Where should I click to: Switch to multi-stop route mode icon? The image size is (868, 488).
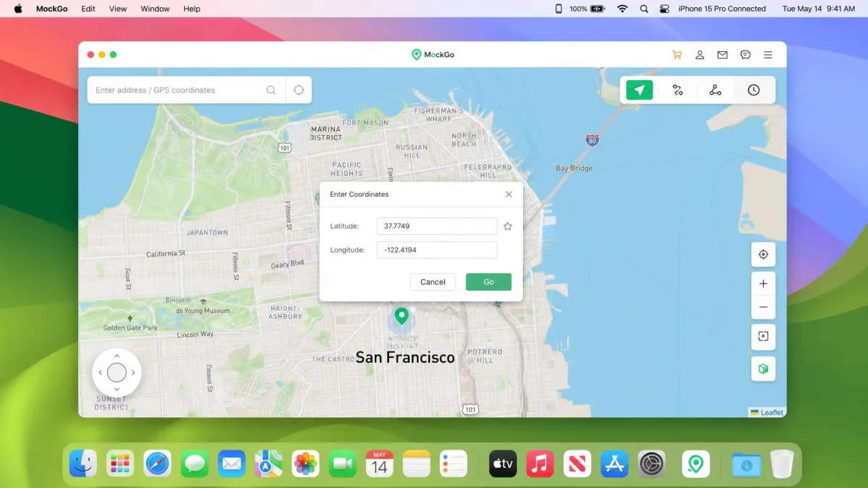click(x=715, y=90)
